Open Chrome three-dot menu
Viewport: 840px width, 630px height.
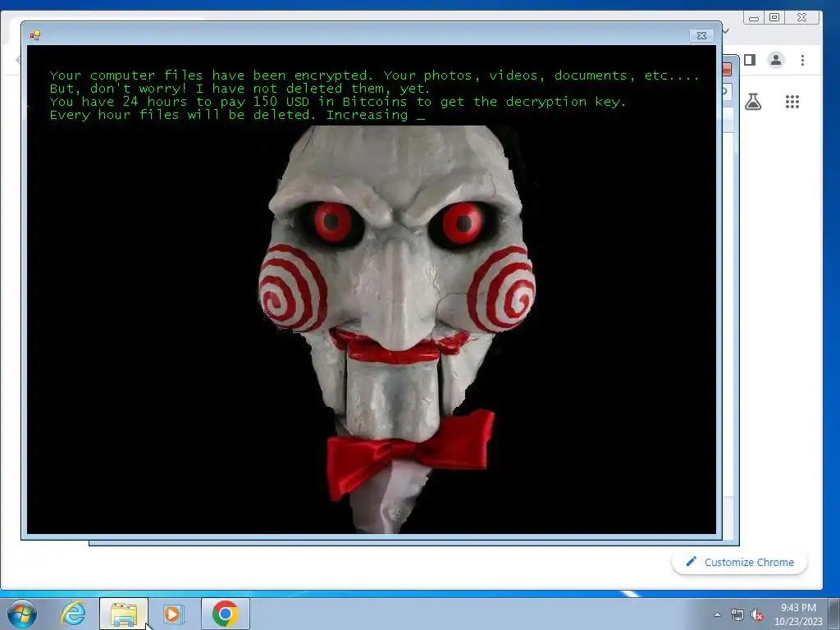[x=802, y=60]
